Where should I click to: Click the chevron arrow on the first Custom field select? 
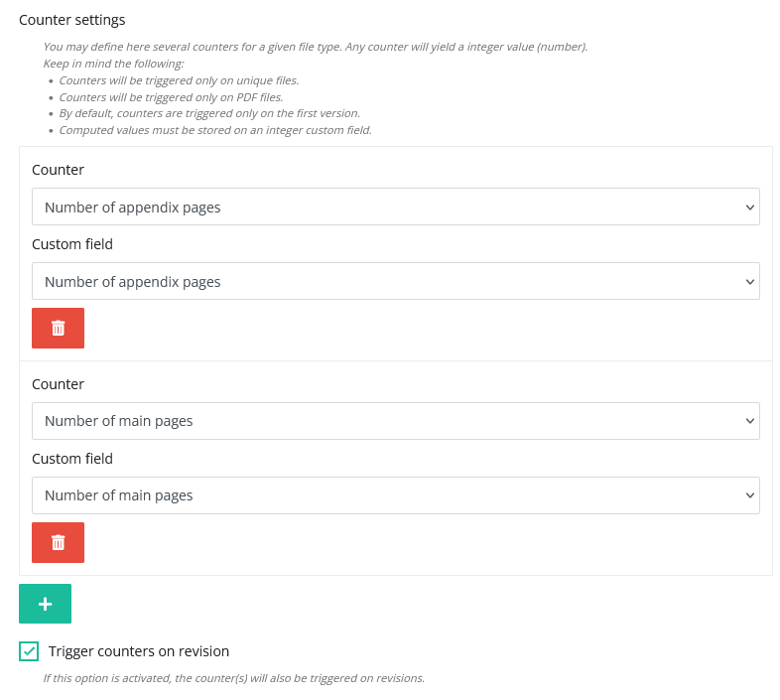(749, 282)
